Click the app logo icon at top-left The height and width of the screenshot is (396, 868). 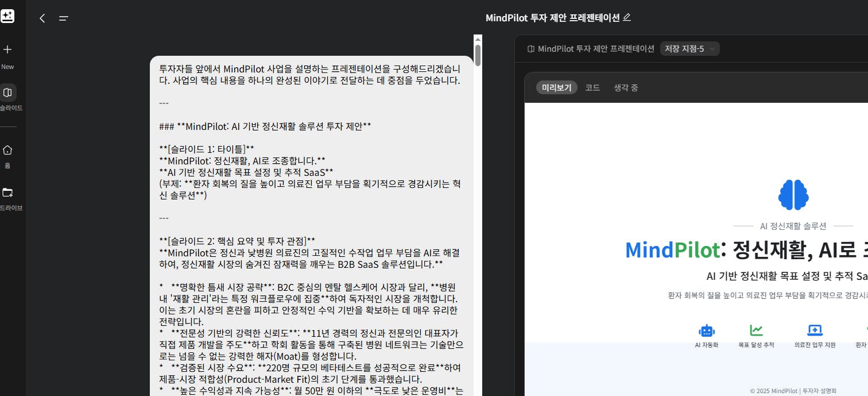click(x=7, y=16)
